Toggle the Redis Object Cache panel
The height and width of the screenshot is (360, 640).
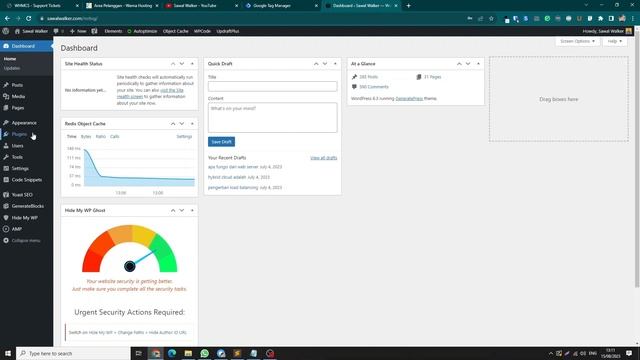pyautogui.click(x=192, y=124)
